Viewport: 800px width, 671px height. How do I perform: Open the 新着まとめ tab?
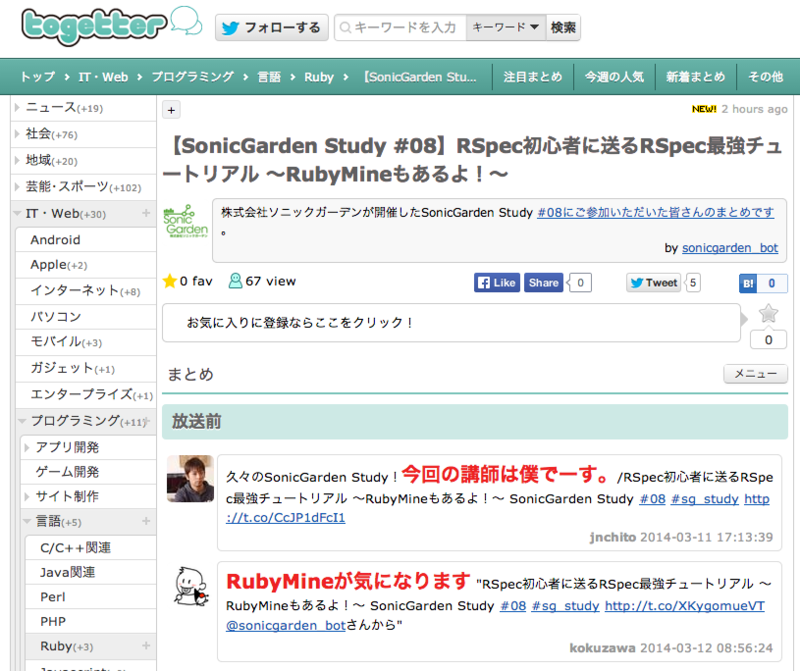(x=695, y=77)
